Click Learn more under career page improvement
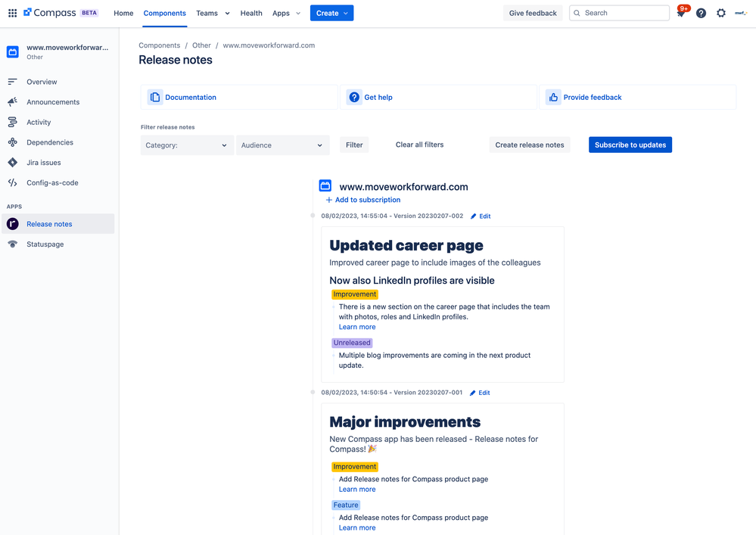The width and height of the screenshot is (756, 535). (x=356, y=327)
